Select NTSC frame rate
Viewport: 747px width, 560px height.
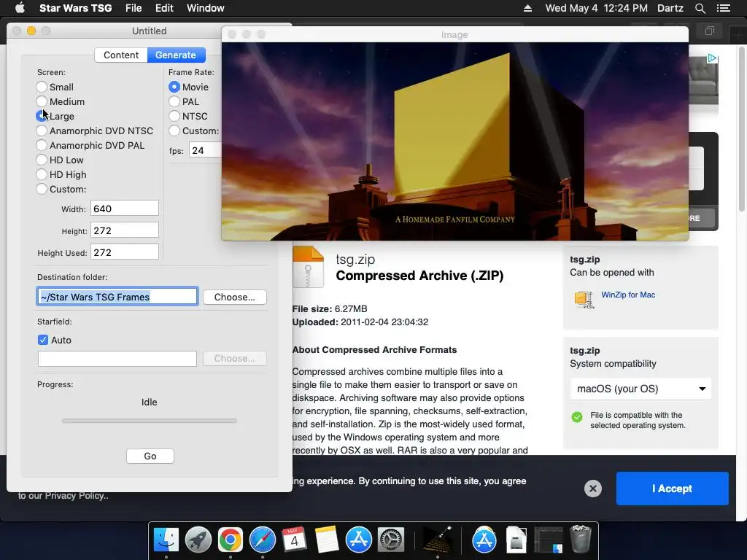pos(174,116)
